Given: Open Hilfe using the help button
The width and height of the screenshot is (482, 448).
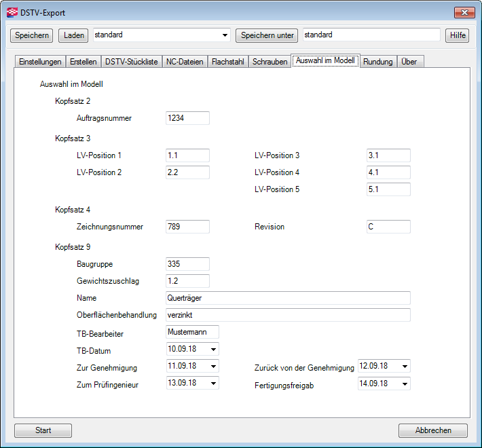Looking at the screenshot, I should pos(457,35).
